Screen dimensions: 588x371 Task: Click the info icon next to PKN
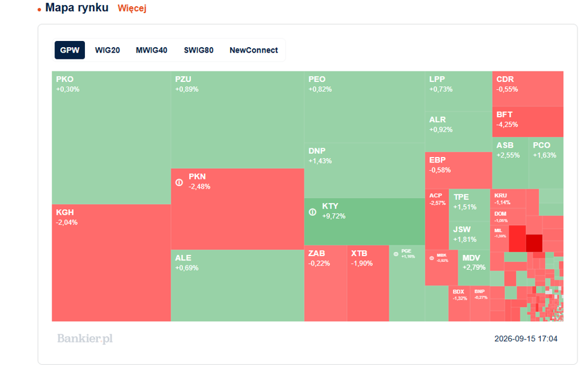(179, 182)
